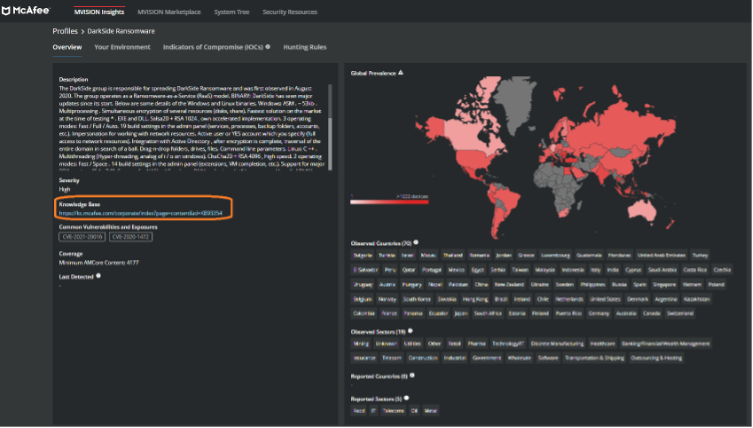Open Indicators of Compromise (IOCs) tab
The image size is (753, 428).
[213, 47]
